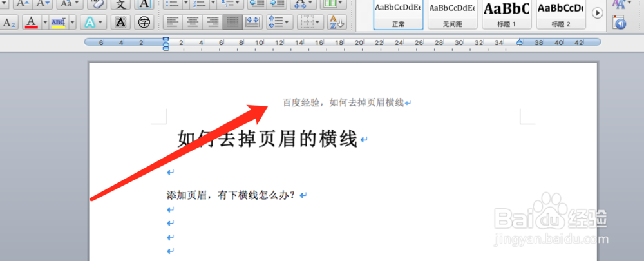Apply the red font color button
644x261 pixels.
point(32,23)
